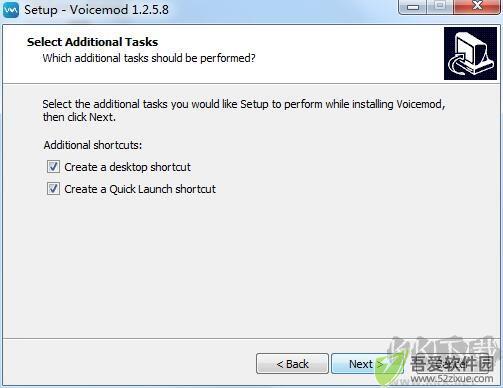Image resolution: width=503 pixels, height=388 pixels.
Task: Click the "Create a desktop shortcut" label text
Action: click(x=127, y=167)
